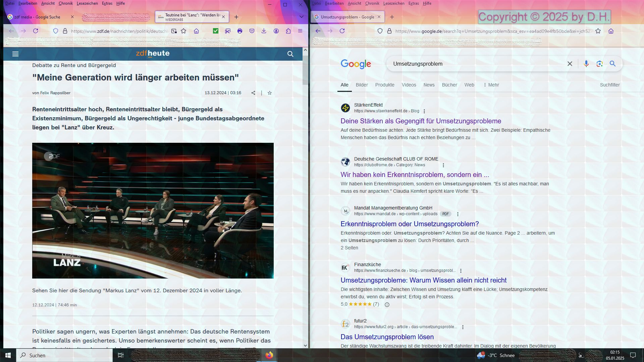Open the zdfheute hamburger menu
644x362 pixels.
point(15,54)
